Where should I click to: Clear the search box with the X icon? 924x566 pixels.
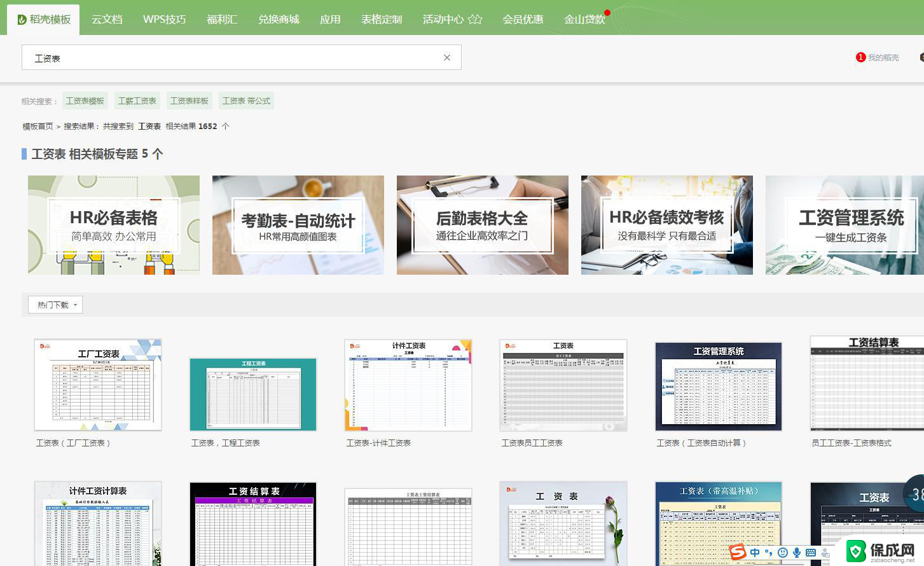pos(447,58)
